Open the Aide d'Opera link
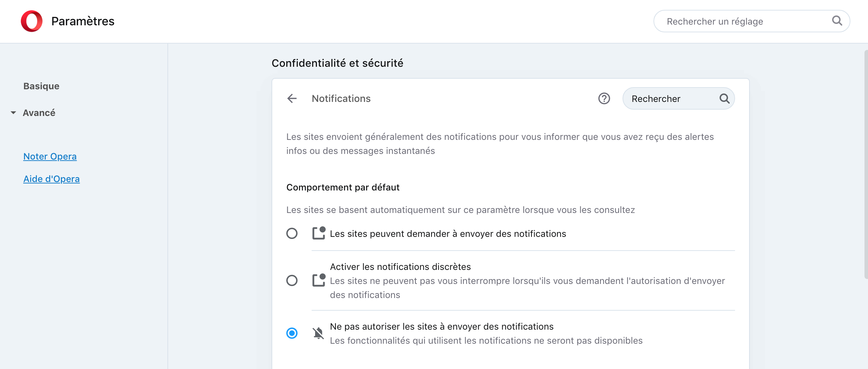This screenshot has height=369, width=868. (51, 179)
